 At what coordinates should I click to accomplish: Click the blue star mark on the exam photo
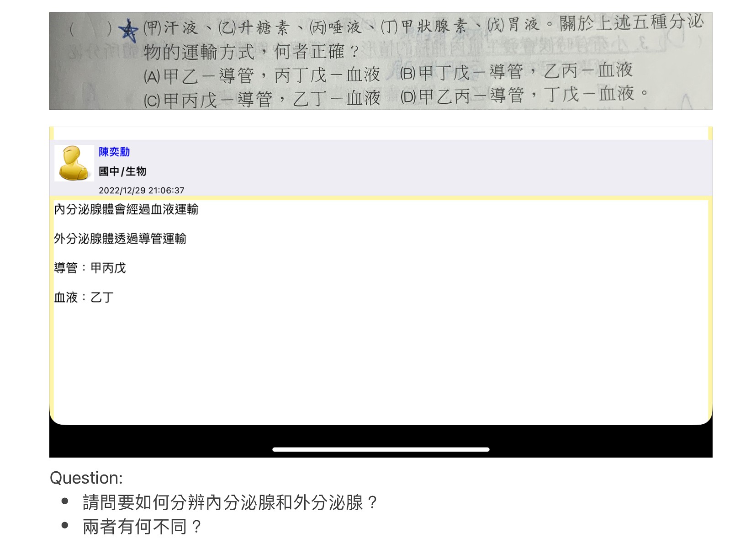128,30
